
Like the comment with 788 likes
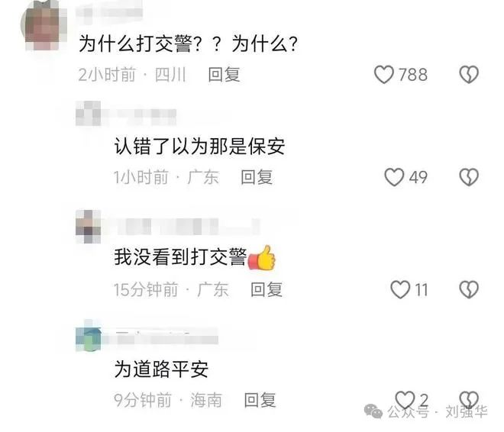click(384, 75)
